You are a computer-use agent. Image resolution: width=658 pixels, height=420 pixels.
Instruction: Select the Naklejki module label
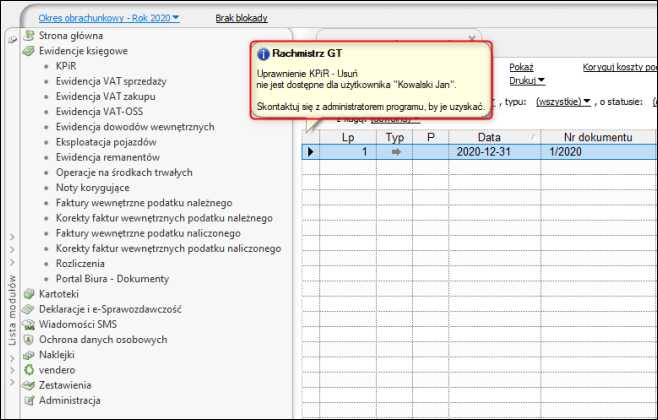tap(57, 355)
